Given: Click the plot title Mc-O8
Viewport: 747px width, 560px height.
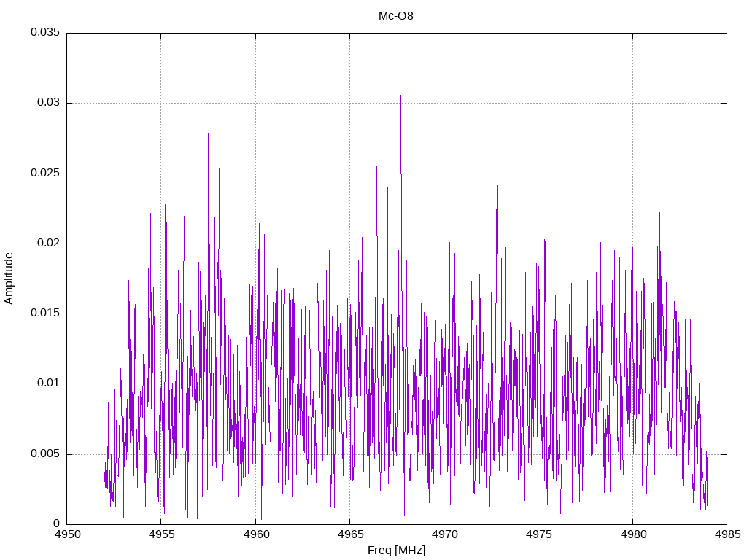Looking at the screenshot, I should coord(396,15).
